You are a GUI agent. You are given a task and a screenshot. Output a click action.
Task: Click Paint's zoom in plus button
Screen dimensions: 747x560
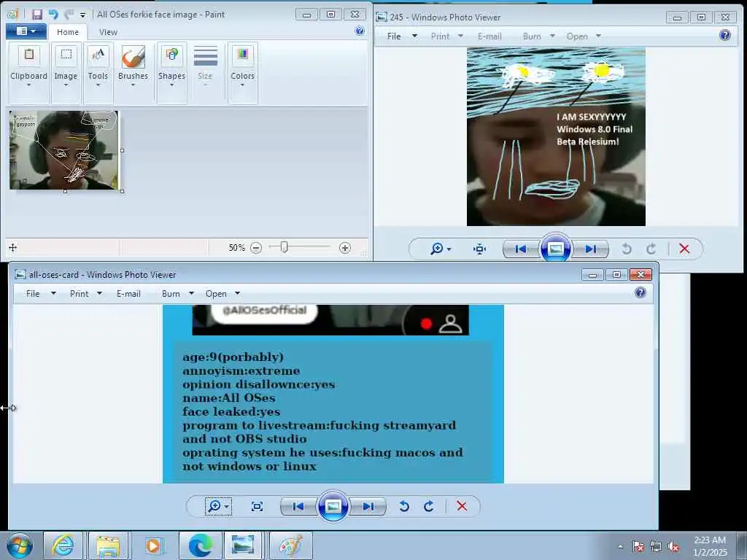click(345, 248)
